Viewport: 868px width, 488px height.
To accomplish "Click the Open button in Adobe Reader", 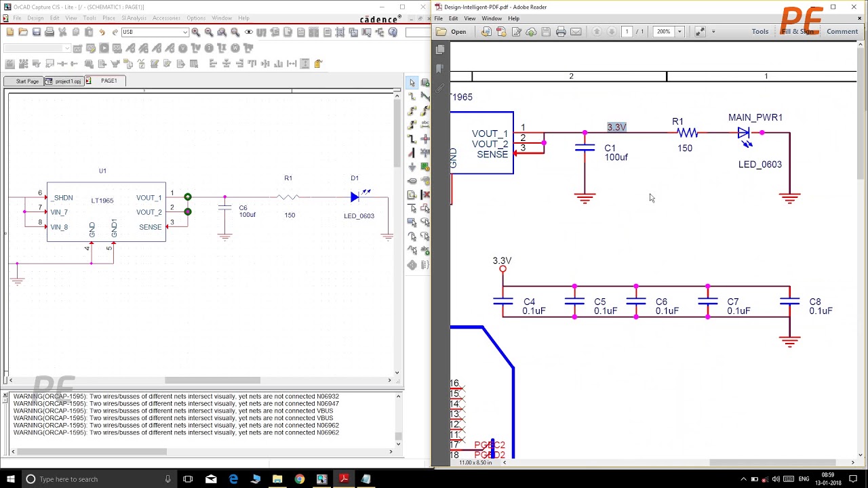I will coord(452,32).
